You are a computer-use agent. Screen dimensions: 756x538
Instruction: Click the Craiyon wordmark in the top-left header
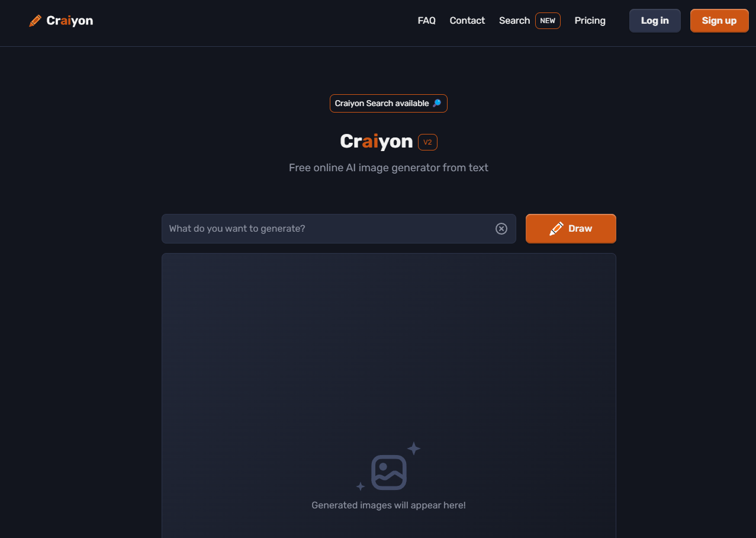pos(70,21)
